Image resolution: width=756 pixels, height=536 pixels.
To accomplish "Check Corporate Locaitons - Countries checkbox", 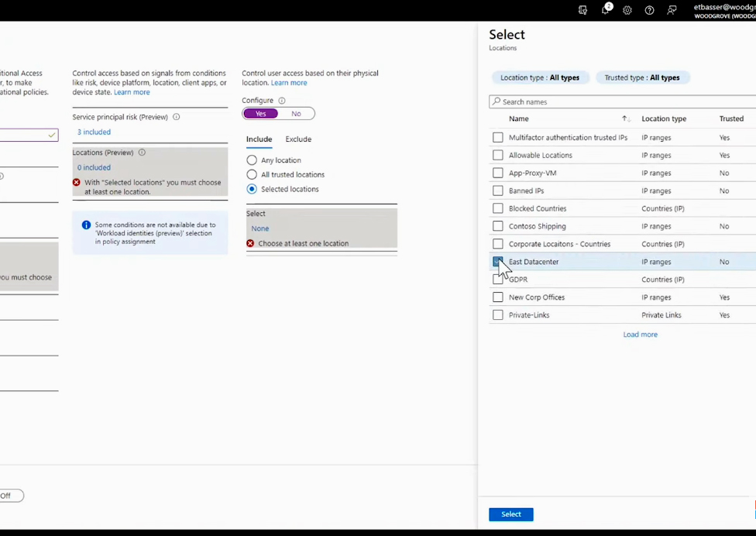I will 497,244.
